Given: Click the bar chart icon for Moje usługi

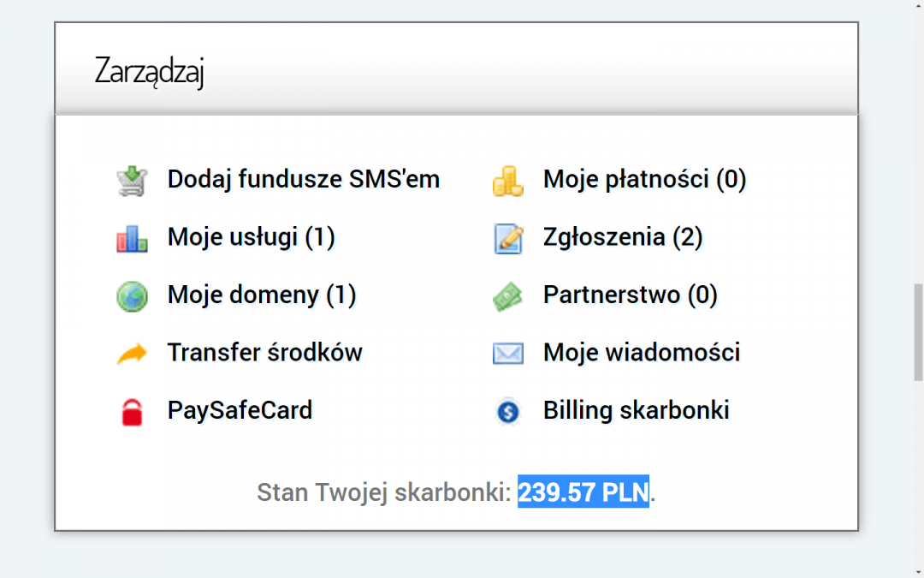Looking at the screenshot, I should coord(132,239).
